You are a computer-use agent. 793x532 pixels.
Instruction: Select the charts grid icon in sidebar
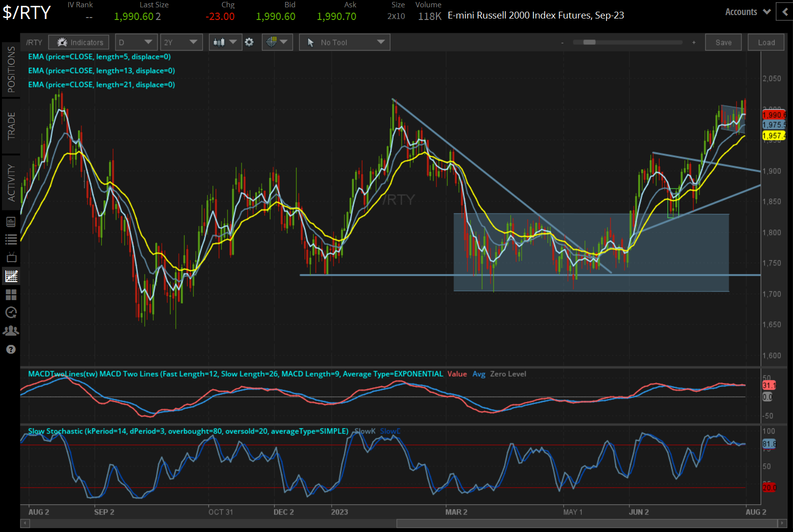(11, 276)
